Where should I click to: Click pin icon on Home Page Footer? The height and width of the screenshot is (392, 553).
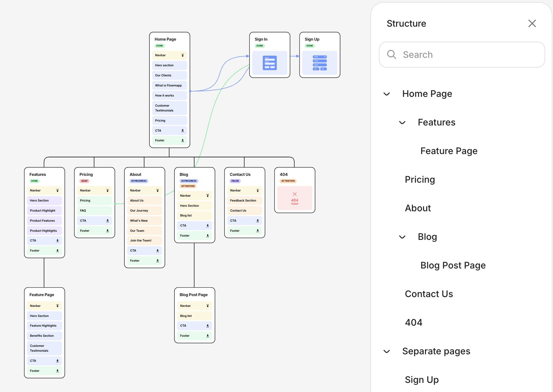pyautogui.click(x=183, y=140)
